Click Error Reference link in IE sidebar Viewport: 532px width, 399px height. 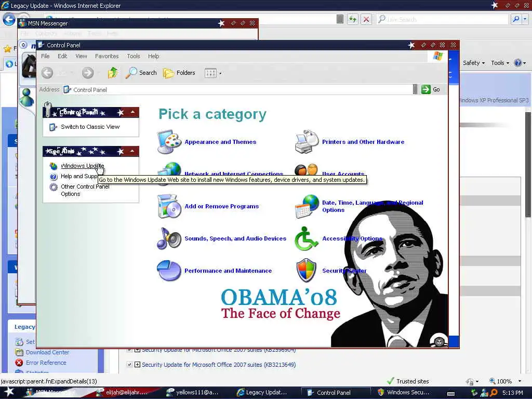[x=46, y=363]
